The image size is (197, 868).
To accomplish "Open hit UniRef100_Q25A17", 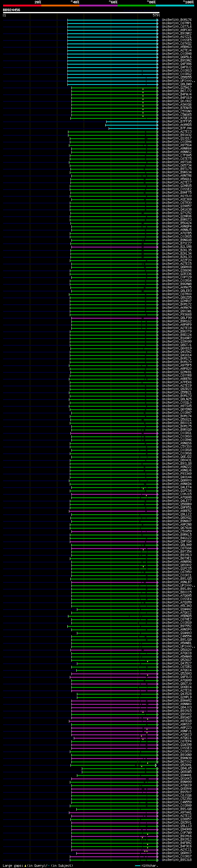I will [x=177, y=88].
